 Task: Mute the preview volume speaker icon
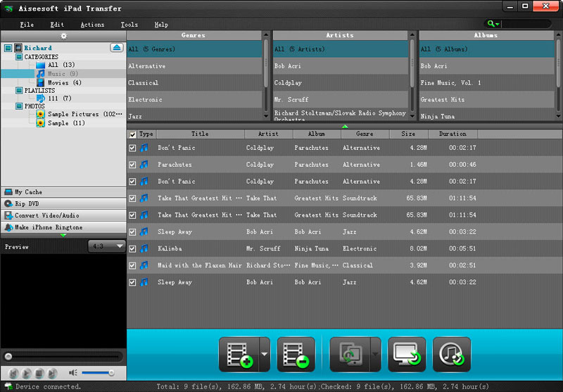pyautogui.click(x=73, y=372)
